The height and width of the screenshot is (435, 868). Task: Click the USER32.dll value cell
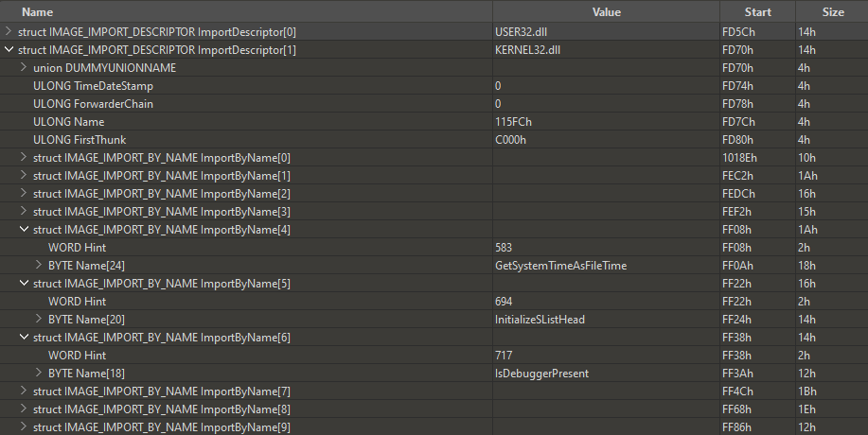click(606, 32)
